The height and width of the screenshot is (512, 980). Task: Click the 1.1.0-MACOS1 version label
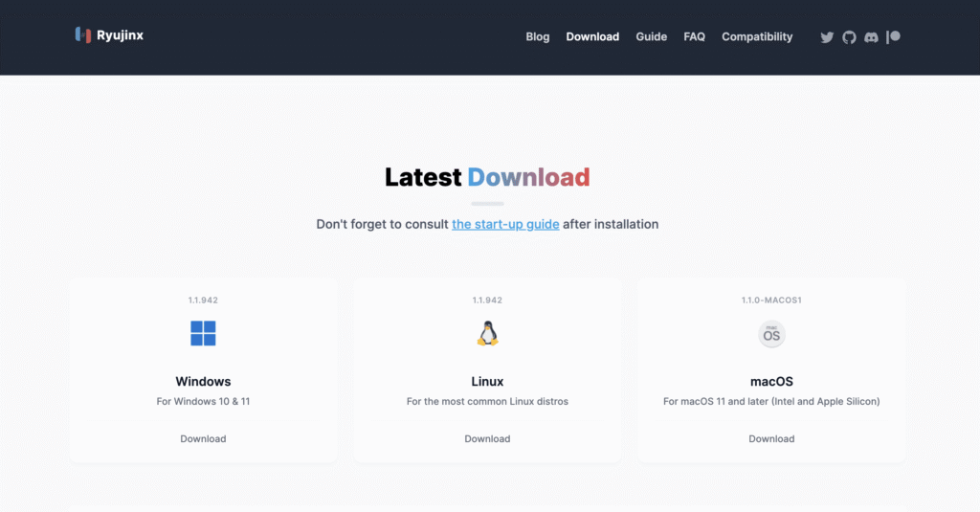(x=771, y=301)
